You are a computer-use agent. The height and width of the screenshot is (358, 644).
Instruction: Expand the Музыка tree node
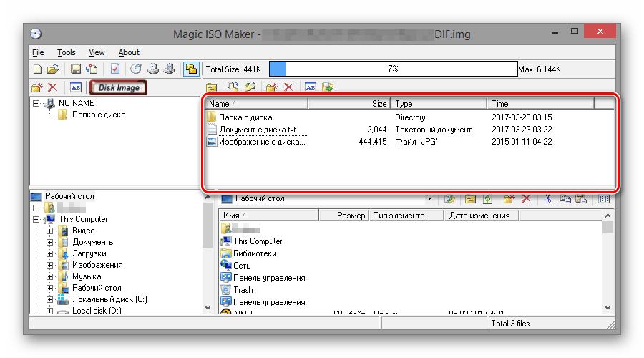[49, 276]
